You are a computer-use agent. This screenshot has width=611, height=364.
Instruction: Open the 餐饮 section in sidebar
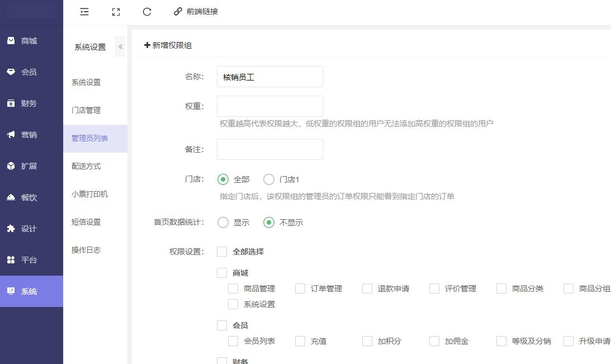coord(29,197)
